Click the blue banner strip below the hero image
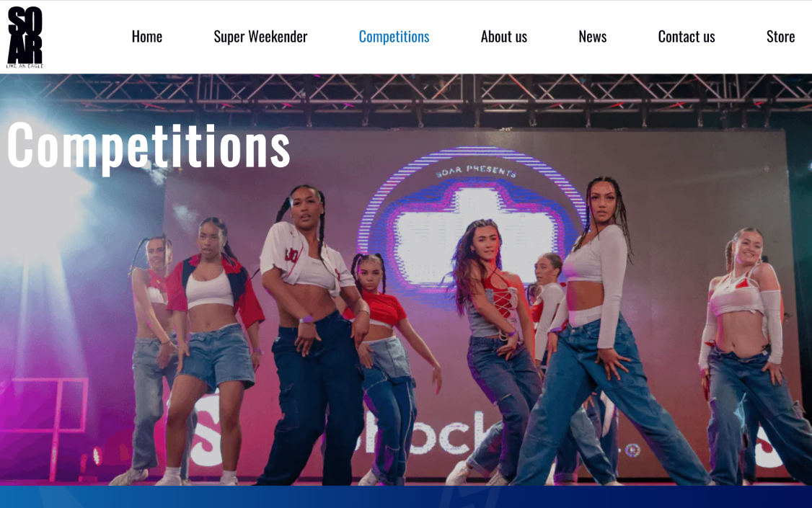Image resolution: width=812 pixels, height=508 pixels. coord(406,497)
